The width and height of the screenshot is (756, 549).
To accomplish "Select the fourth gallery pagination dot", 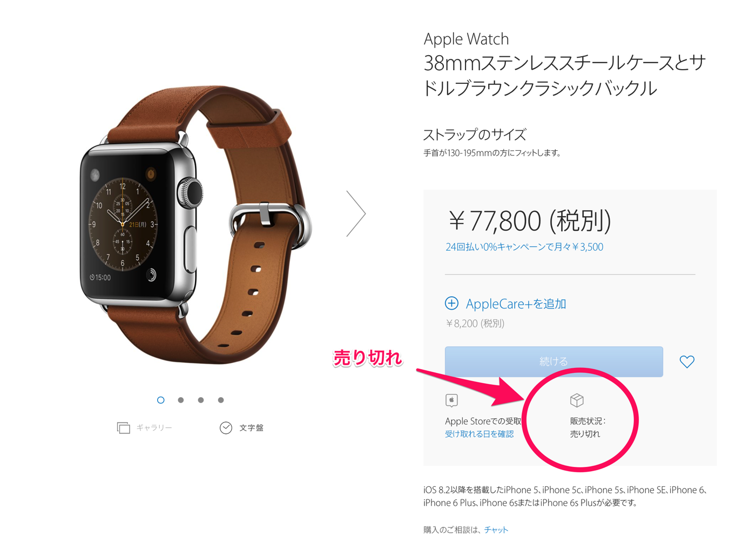I will click(x=221, y=400).
